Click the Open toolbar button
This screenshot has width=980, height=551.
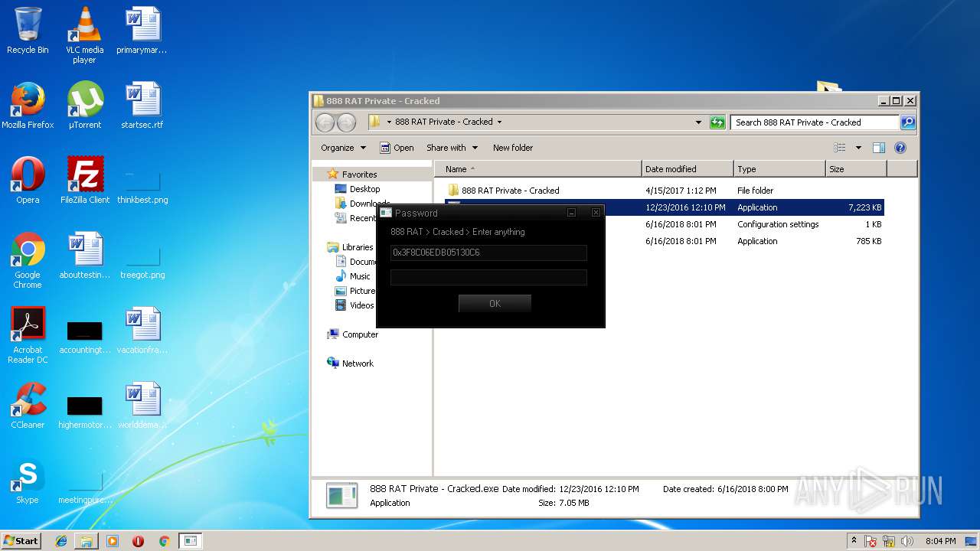[397, 148]
